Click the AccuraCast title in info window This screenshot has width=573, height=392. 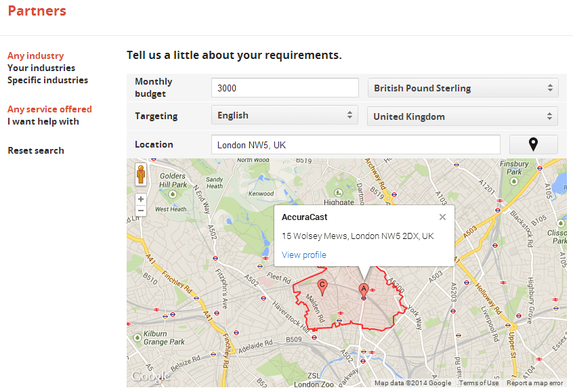click(304, 217)
